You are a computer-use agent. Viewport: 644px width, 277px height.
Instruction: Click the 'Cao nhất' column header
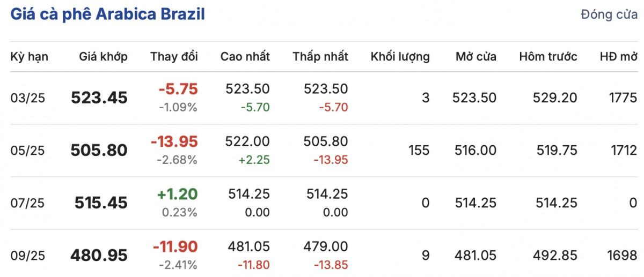coord(245,56)
